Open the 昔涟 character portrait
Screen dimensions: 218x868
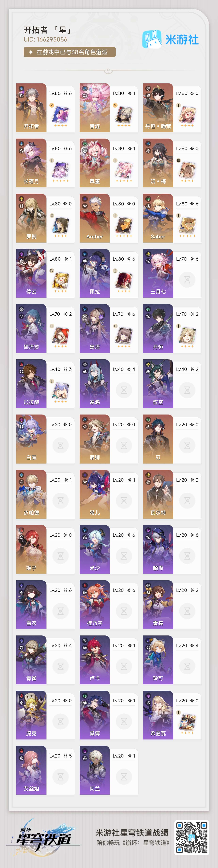click(95, 107)
